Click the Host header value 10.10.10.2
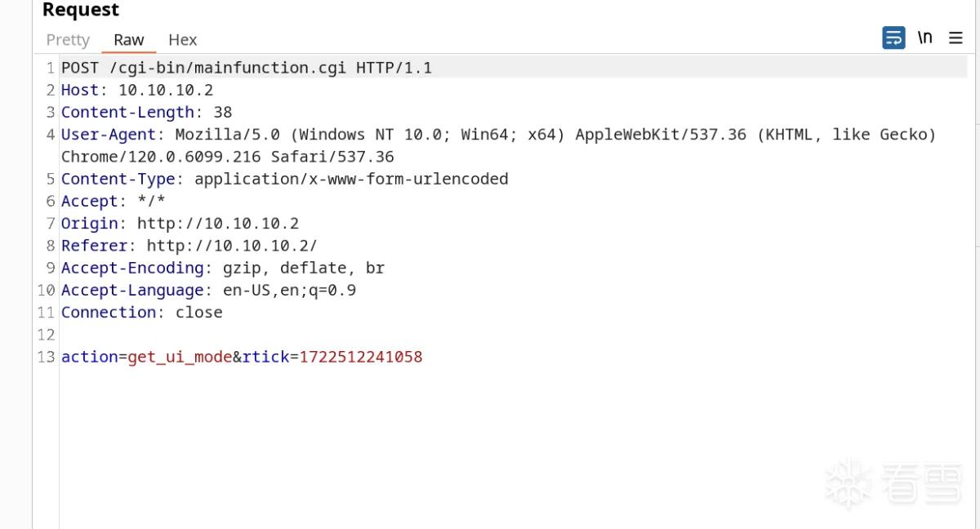Screen dimensions: 980x529 pyautogui.click(x=166, y=90)
